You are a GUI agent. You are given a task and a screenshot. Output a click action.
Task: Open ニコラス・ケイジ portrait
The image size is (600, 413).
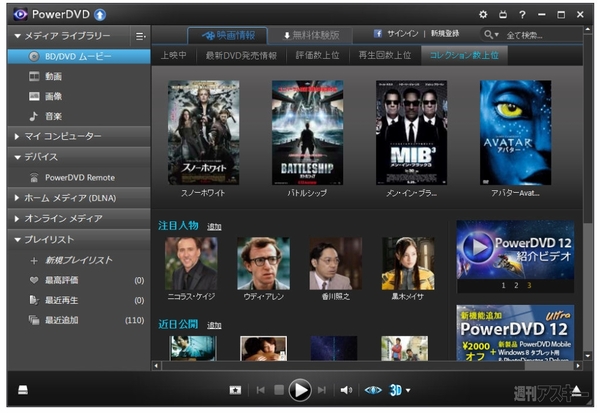point(191,263)
